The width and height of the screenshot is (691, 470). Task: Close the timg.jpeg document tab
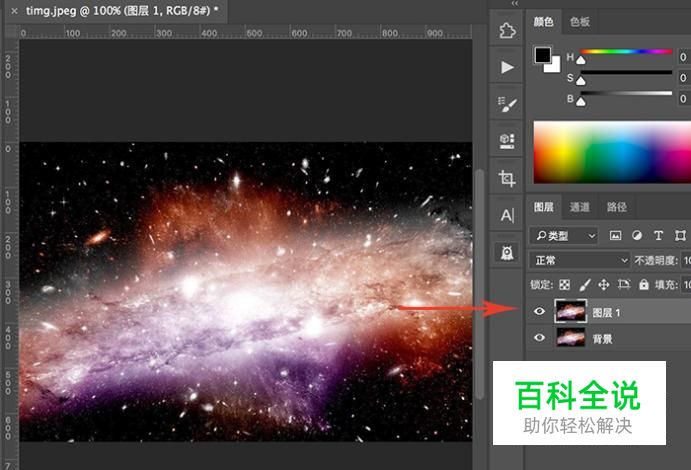tap(14, 11)
